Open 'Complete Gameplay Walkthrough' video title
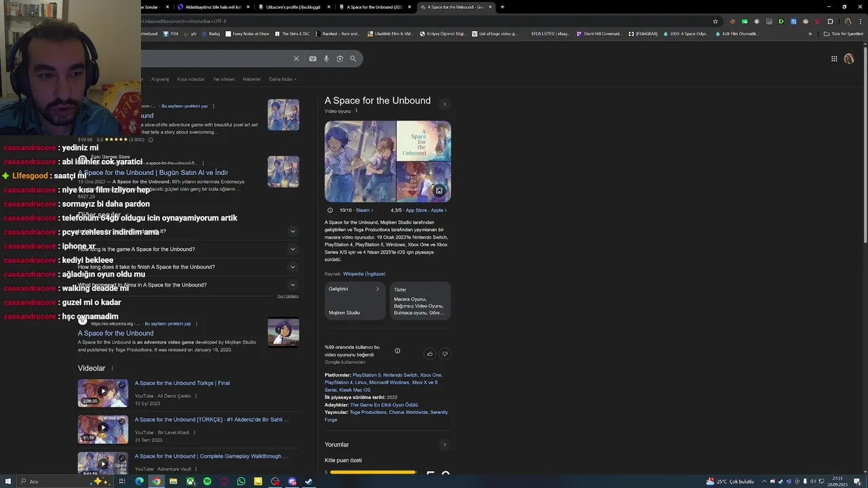This screenshot has height=488, width=868. point(211,456)
